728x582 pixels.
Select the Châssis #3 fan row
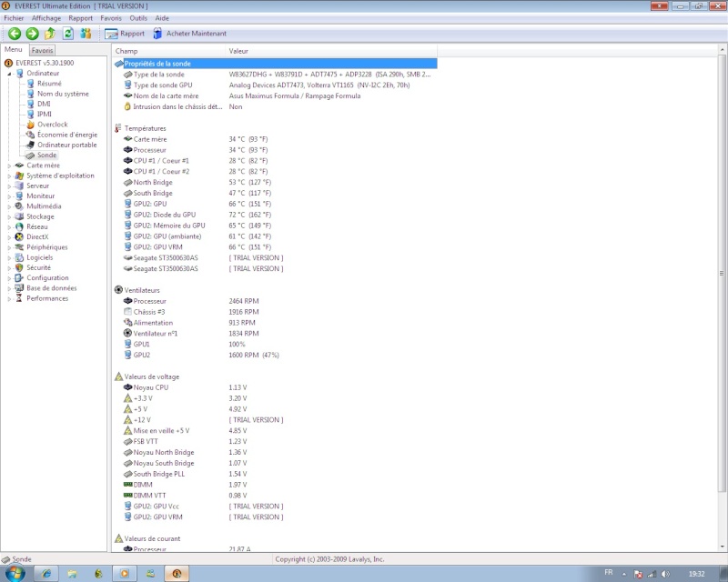(x=275, y=312)
